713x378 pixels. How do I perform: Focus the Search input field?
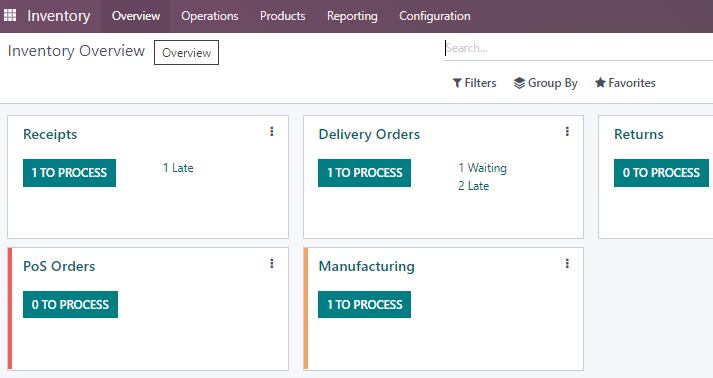click(578, 48)
